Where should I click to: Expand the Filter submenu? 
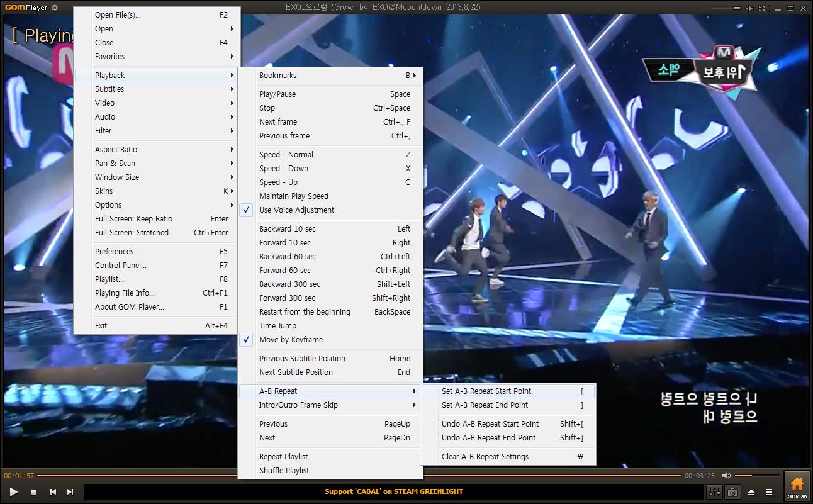click(x=157, y=131)
